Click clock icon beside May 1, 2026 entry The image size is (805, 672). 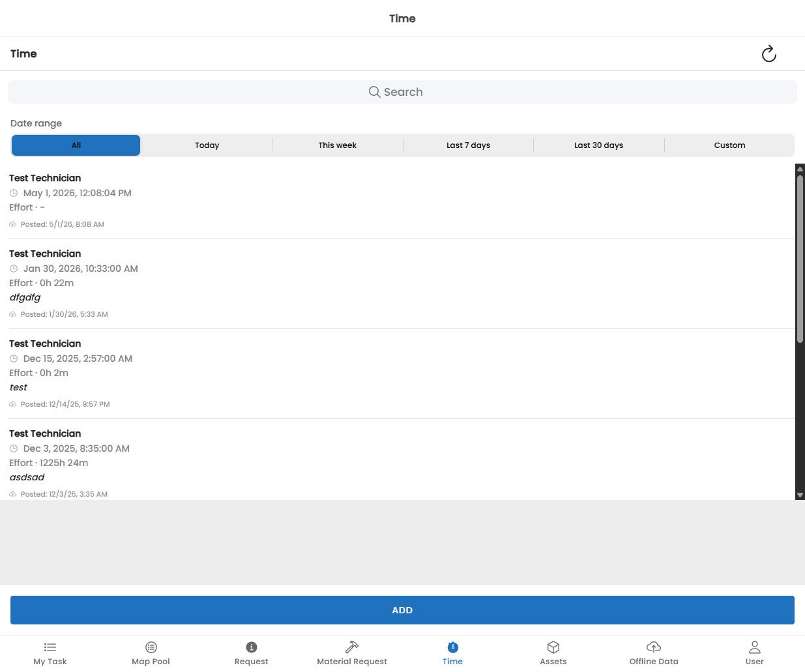click(14, 193)
